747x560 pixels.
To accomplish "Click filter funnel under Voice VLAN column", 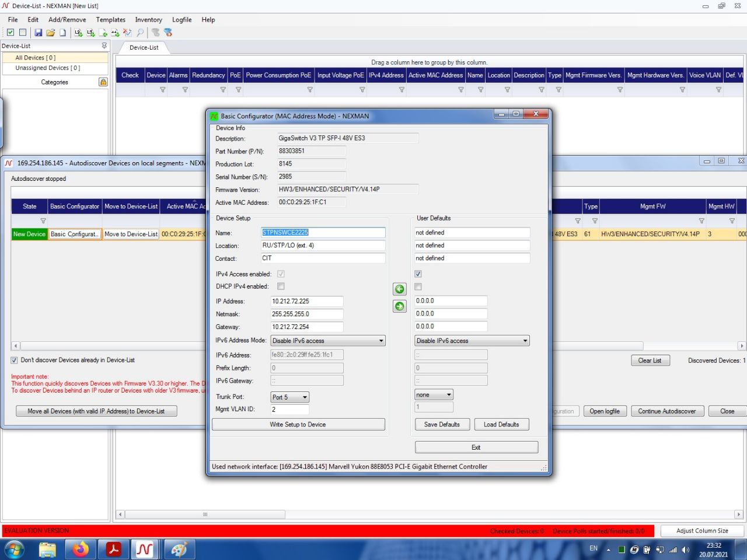I will point(718,90).
